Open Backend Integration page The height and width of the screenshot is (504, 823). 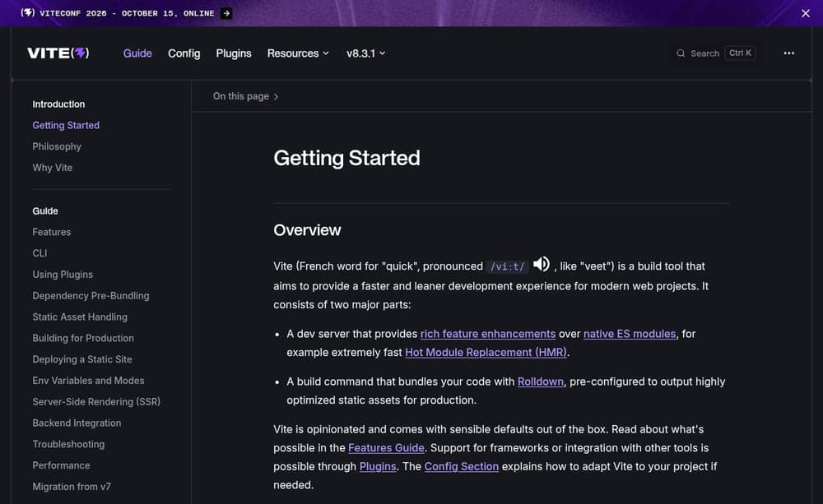click(77, 423)
